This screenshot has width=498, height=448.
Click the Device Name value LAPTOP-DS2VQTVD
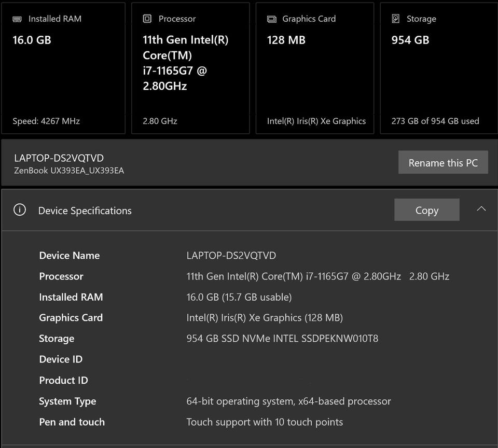point(231,256)
